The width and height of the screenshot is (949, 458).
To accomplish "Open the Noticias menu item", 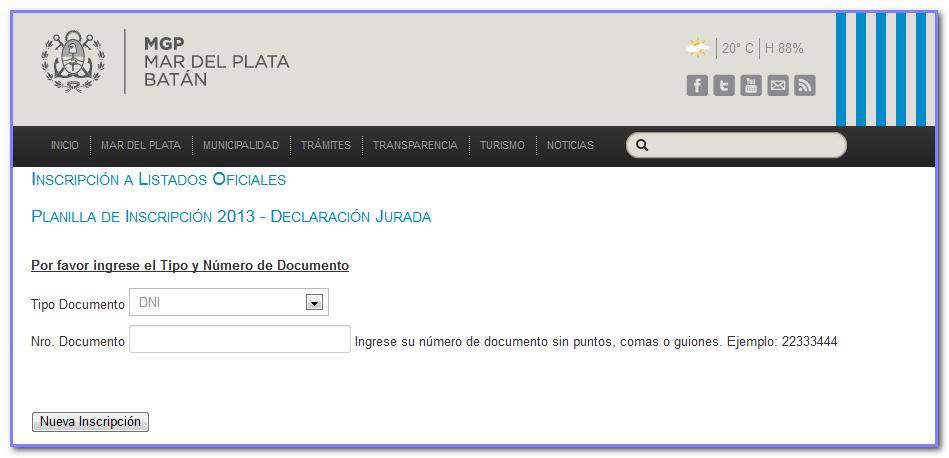I will (x=570, y=146).
